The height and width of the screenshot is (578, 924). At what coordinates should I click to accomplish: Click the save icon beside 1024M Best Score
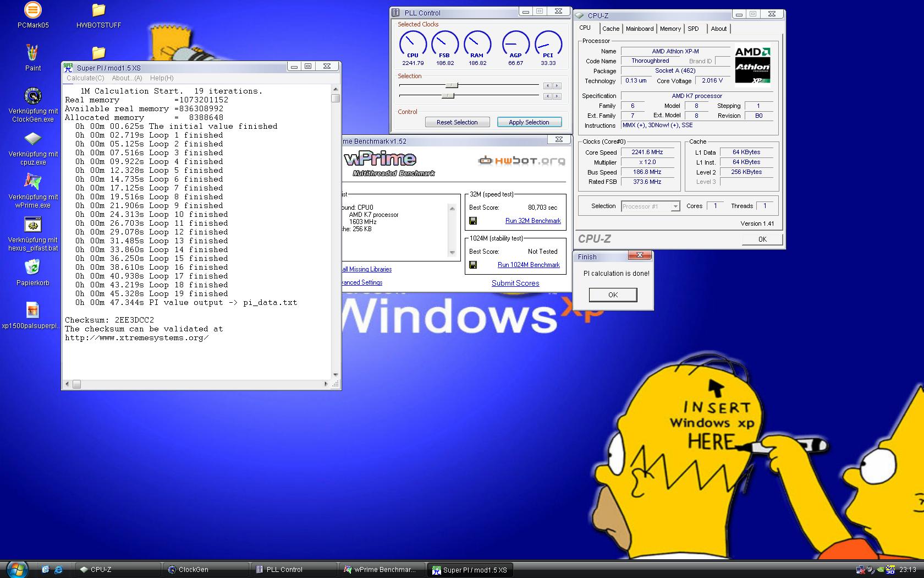(473, 265)
